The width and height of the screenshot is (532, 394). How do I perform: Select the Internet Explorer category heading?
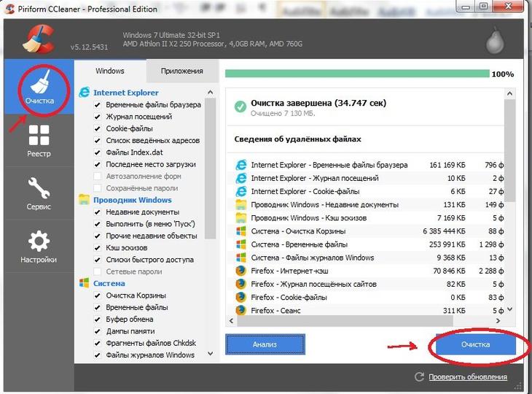point(126,93)
